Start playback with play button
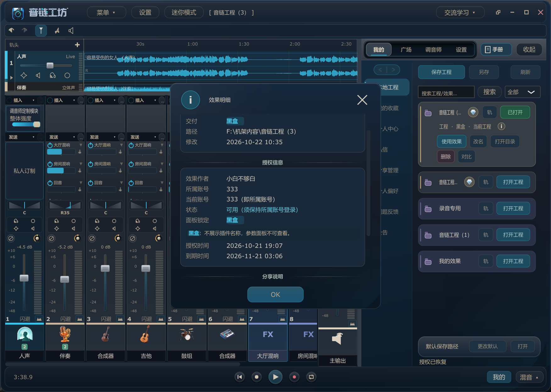551x392 pixels. pos(275,377)
